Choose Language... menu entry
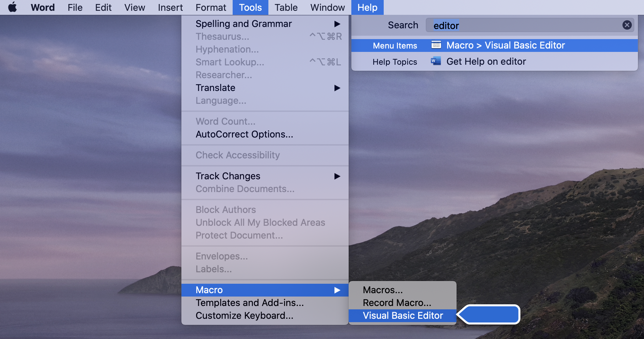The height and width of the screenshot is (339, 644). coord(265,101)
